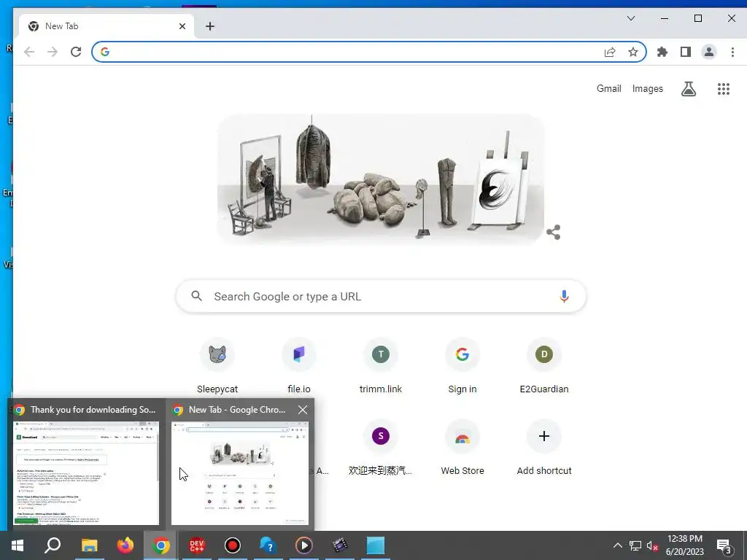This screenshot has height=560, width=747.
Task: Open the Images link
Action: (x=648, y=88)
